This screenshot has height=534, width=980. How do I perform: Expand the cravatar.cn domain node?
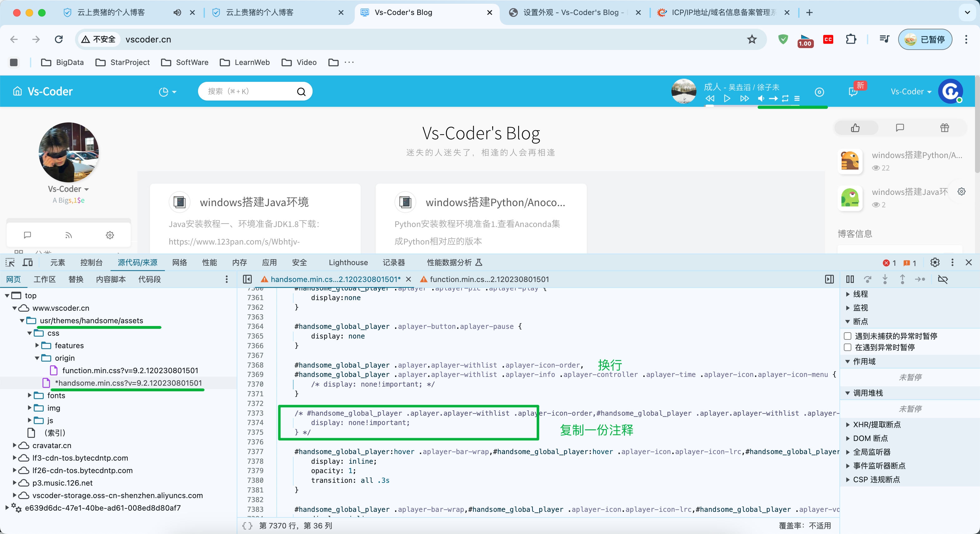(14, 445)
